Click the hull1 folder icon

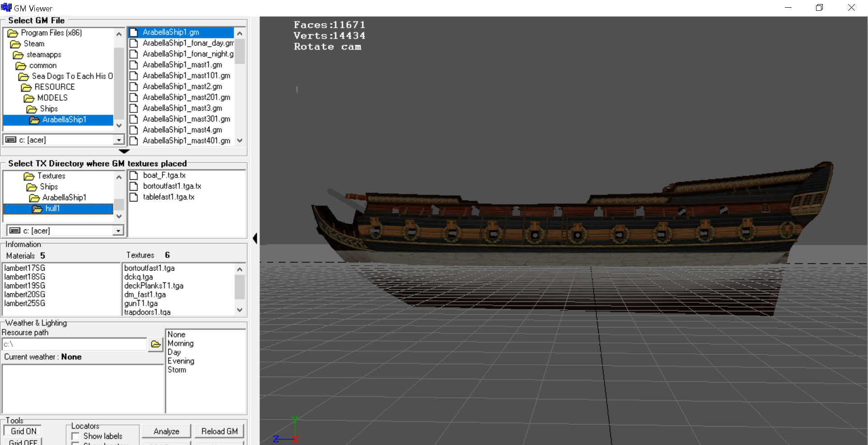tap(37, 209)
